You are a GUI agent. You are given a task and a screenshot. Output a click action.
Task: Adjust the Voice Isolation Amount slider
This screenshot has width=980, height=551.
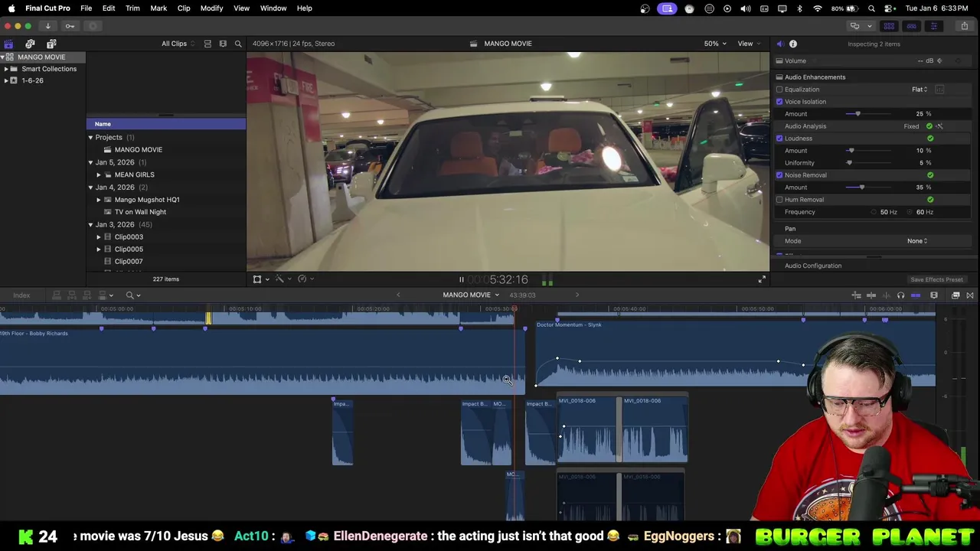(x=868, y=114)
